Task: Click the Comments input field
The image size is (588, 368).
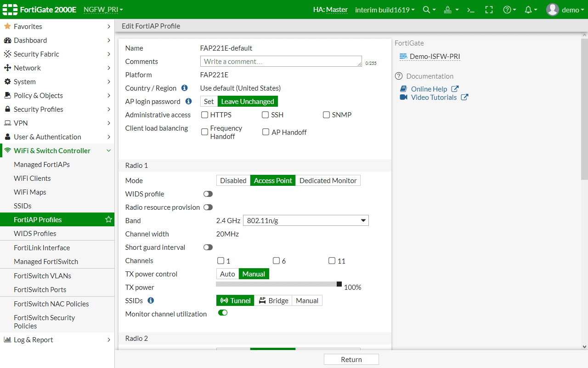Action: coord(281,61)
